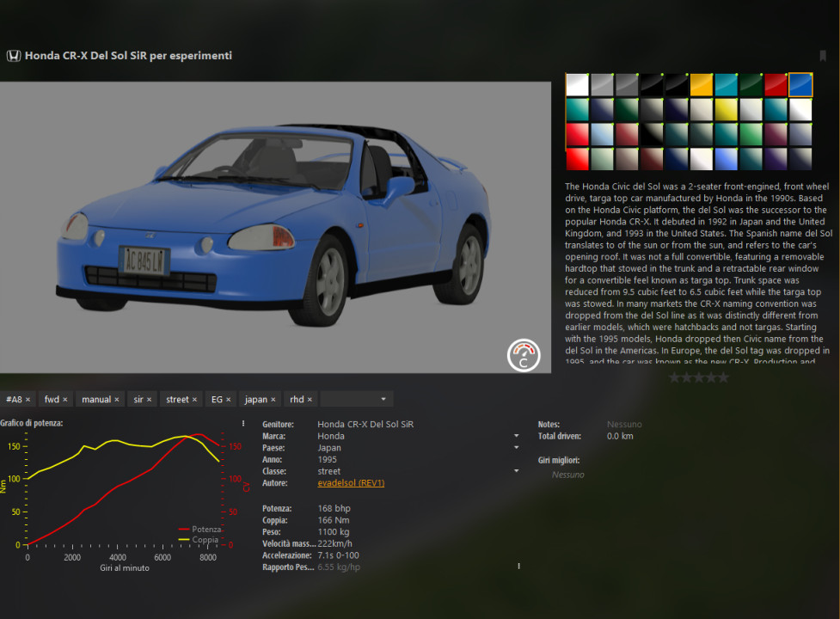
Task: Remove the rhd tag
Action: (310, 400)
